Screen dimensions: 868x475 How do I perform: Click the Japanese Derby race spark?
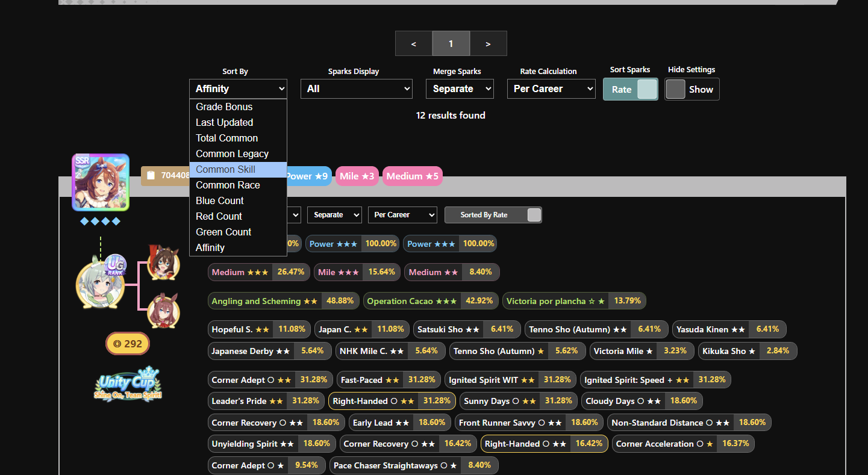(x=270, y=351)
